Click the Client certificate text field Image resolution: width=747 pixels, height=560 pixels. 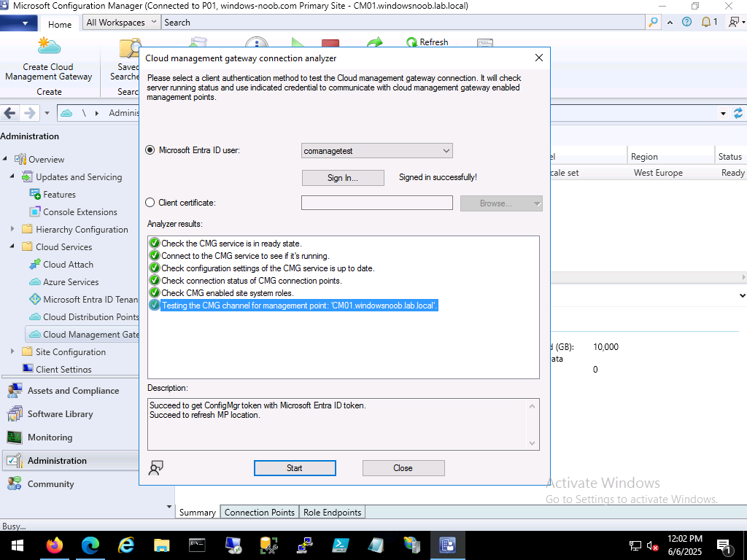tap(377, 203)
